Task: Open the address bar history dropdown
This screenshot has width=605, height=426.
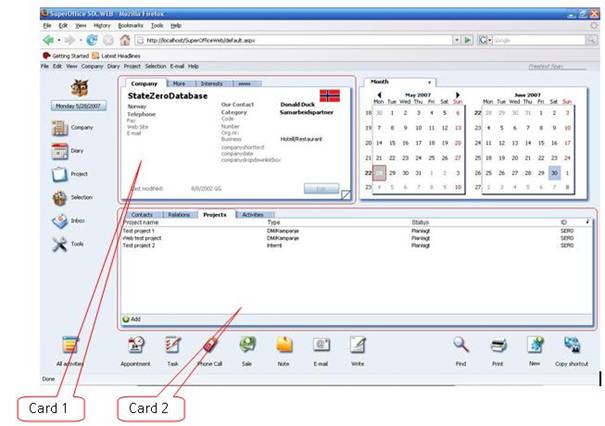Action: pos(457,40)
